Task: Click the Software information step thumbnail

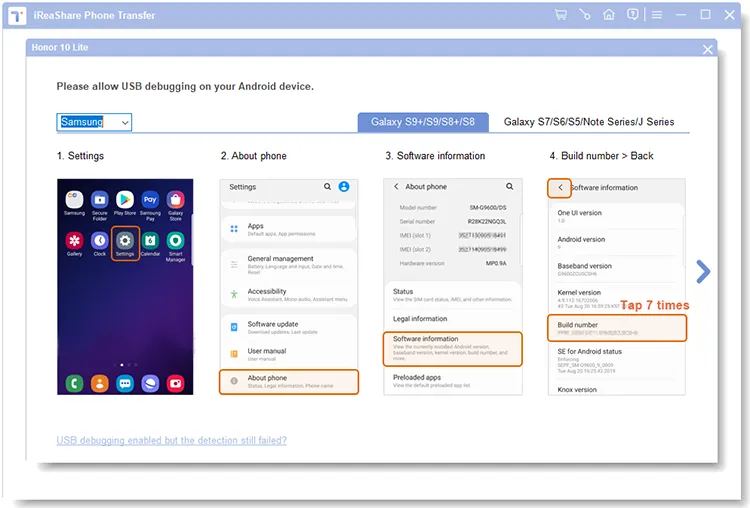Action: tap(452, 287)
